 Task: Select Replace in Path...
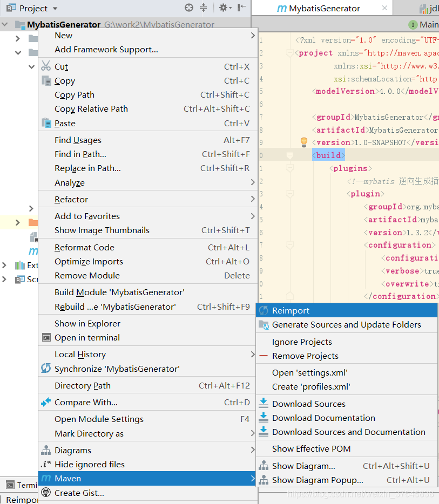[148, 168]
